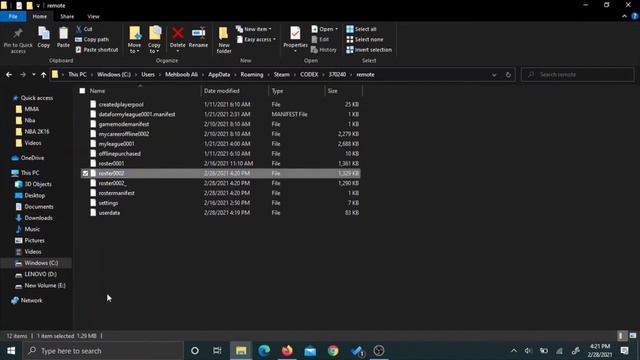Open the Move to menu
The image size is (640, 360).
pyautogui.click(x=134, y=40)
